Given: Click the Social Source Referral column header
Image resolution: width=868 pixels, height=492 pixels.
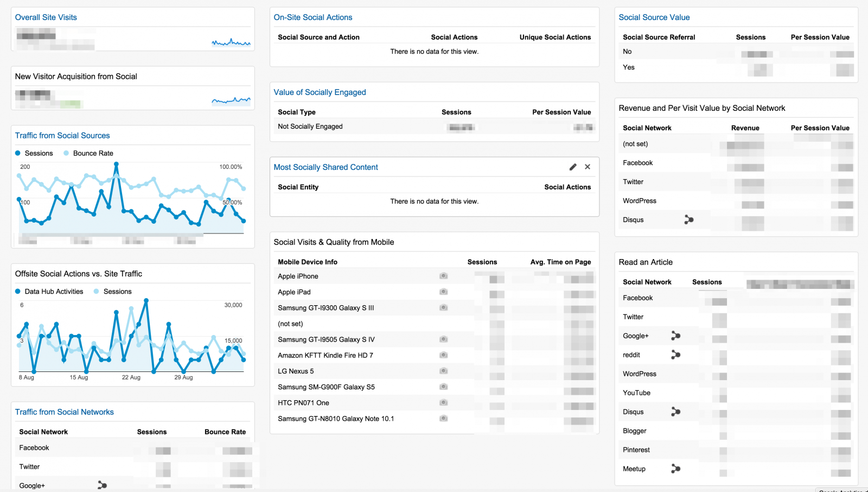Looking at the screenshot, I should (659, 37).
